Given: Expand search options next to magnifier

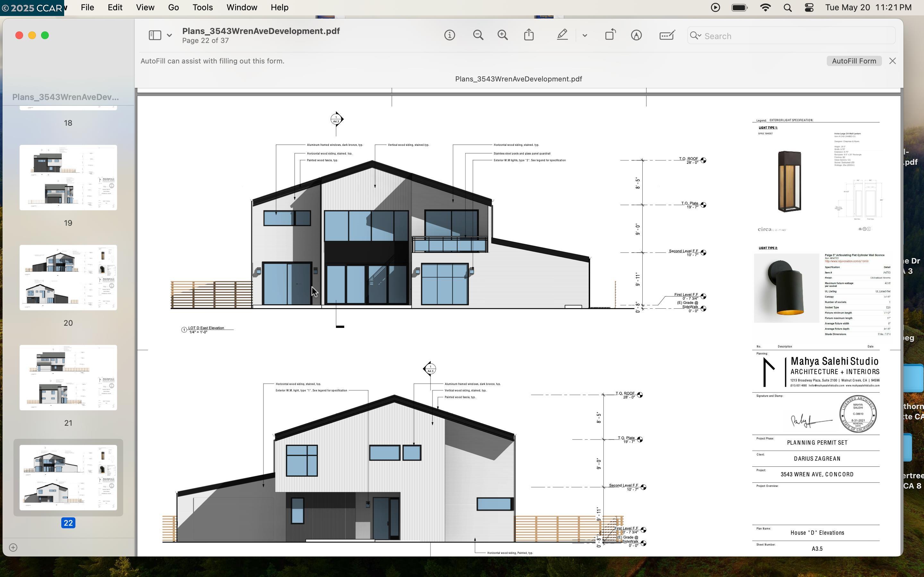Looking at the screenshot, I should point(696,36).
